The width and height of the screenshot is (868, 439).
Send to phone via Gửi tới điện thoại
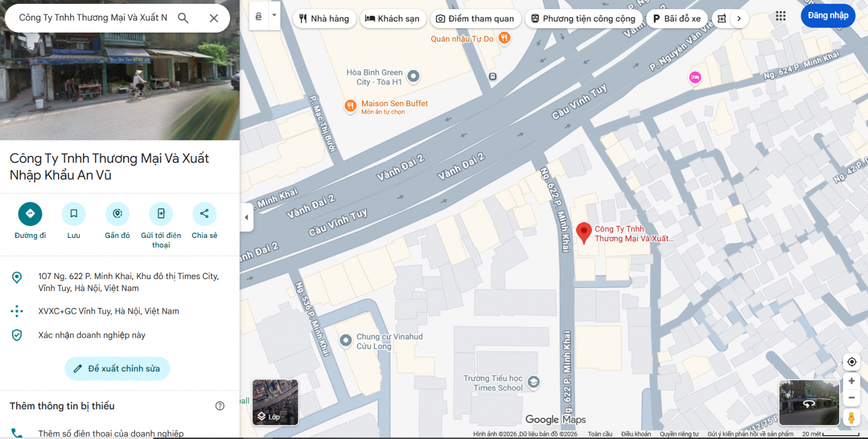pos(161,214)
